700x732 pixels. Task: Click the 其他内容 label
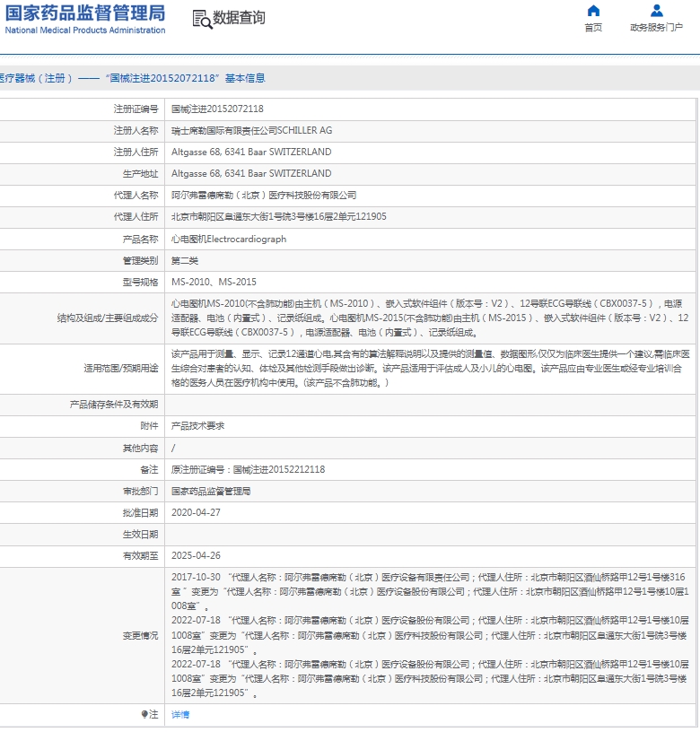click(x=141, y=449)
